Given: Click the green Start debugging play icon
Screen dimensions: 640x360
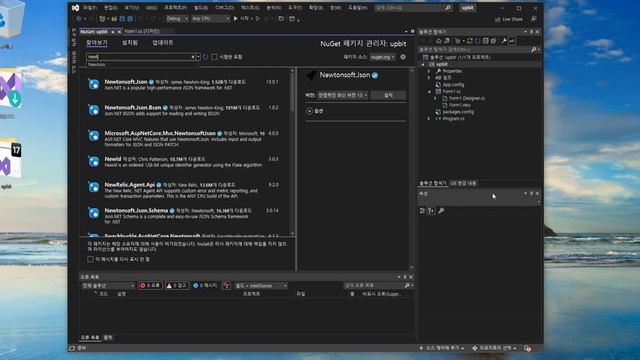Looking at the screenshot, I should (236, 19).
